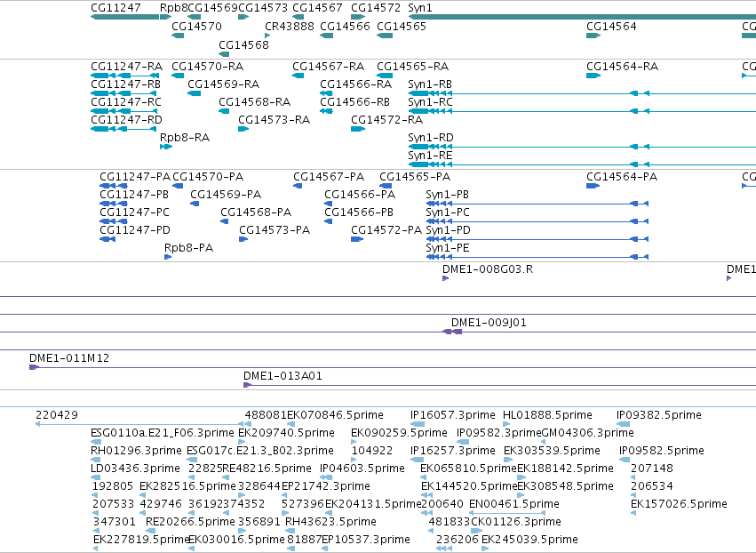Open the EK227819.5prime EST label
Viewport: 756px width, 553px height.
pos(141,540)
